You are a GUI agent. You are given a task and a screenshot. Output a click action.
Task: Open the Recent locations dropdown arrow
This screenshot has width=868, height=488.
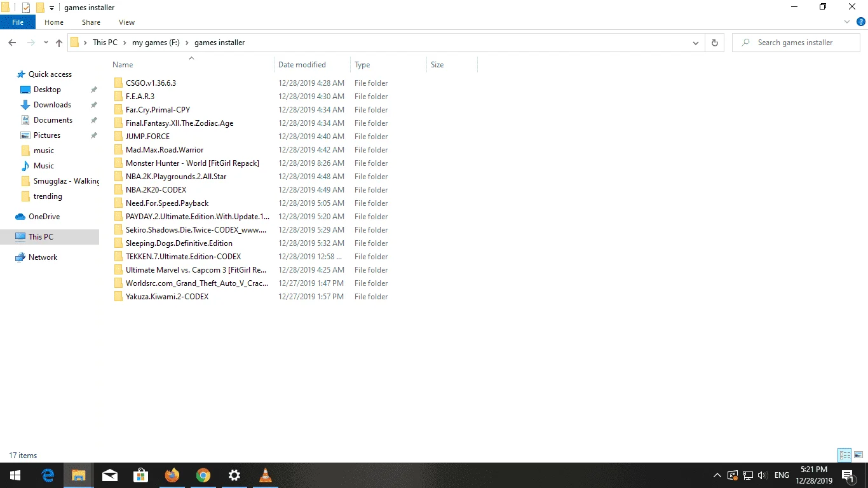pyautogui.click(x=46, y=43)
